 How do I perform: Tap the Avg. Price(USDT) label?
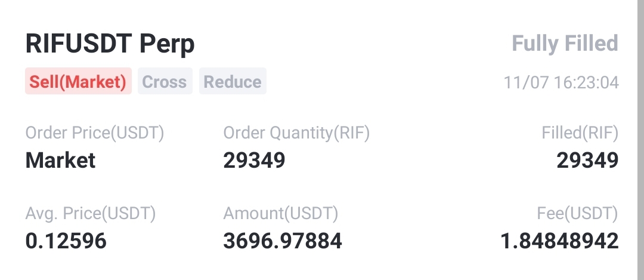90,213
